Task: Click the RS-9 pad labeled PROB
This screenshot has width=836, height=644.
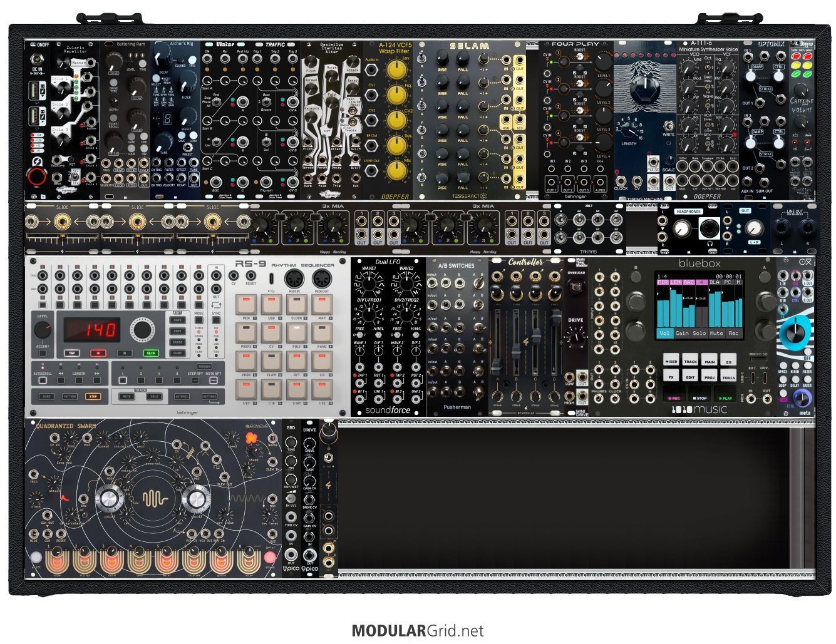Action: click(246, 361)
